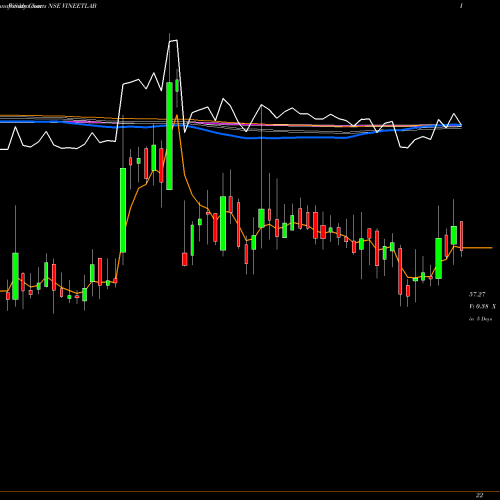Click the last red candlestick on the right

point(461,235)
